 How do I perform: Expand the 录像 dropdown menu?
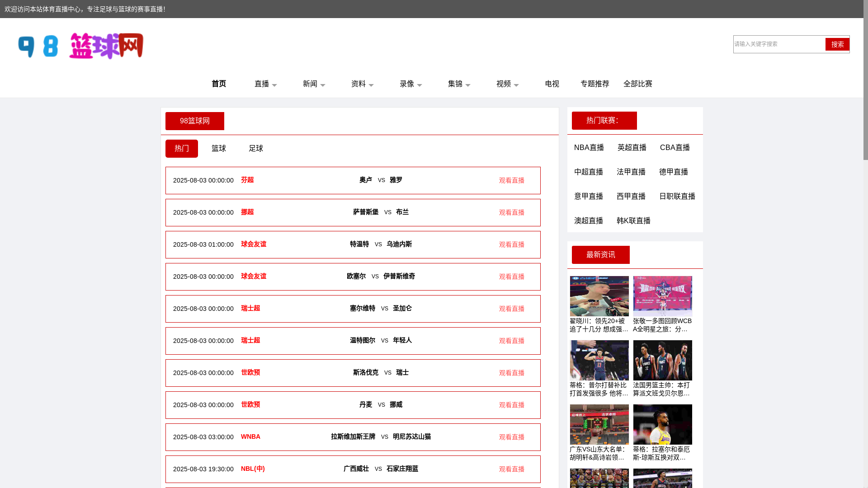411,84
